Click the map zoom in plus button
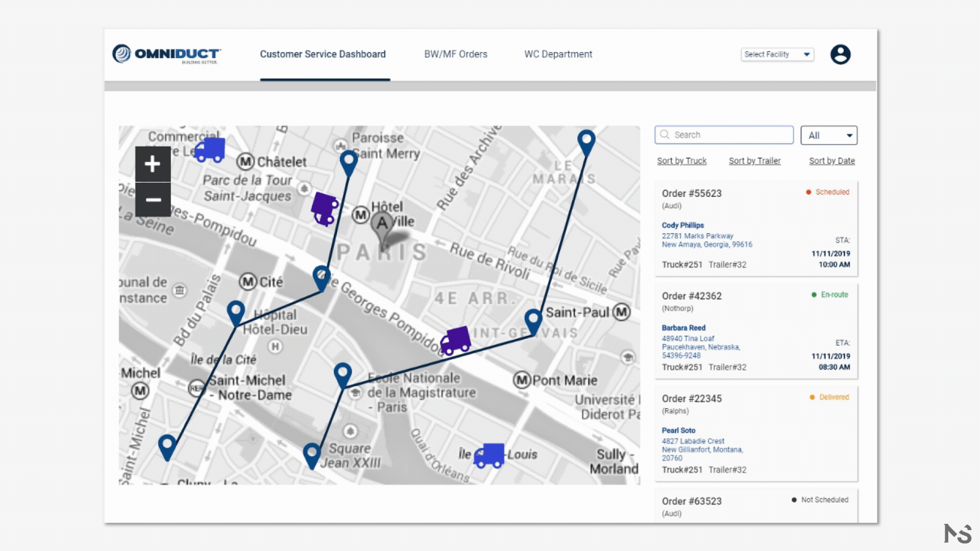The image size is (980, 551). [x=153, y=164]
